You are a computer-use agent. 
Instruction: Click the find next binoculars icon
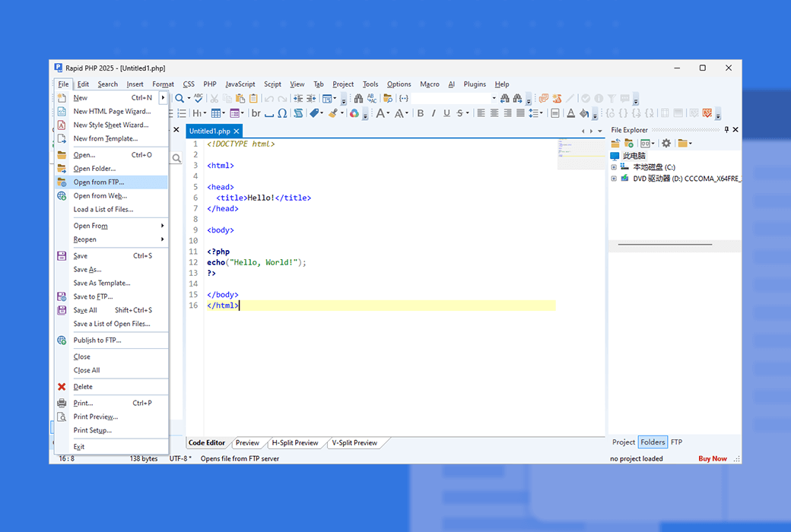[x=518, y=98]
